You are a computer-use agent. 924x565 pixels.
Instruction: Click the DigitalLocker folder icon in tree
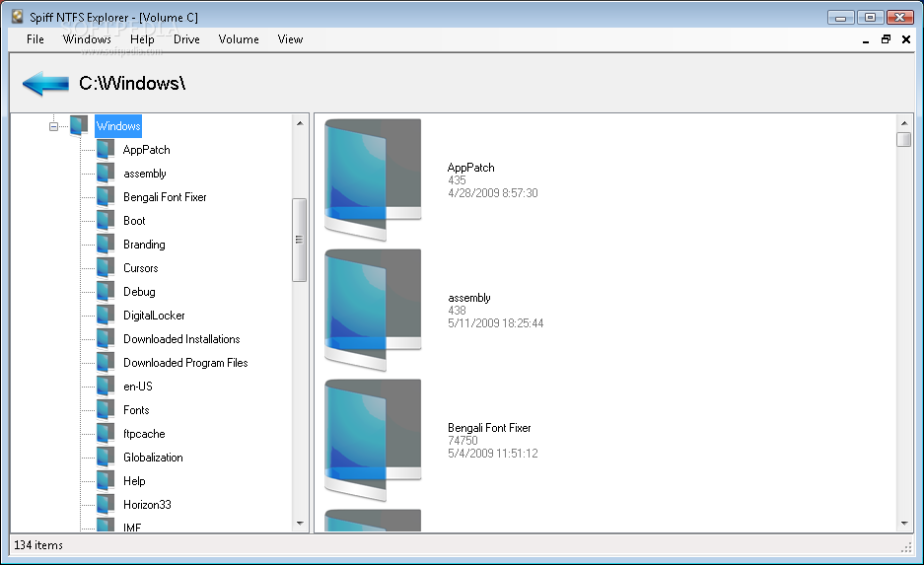[x=106, y=316]
